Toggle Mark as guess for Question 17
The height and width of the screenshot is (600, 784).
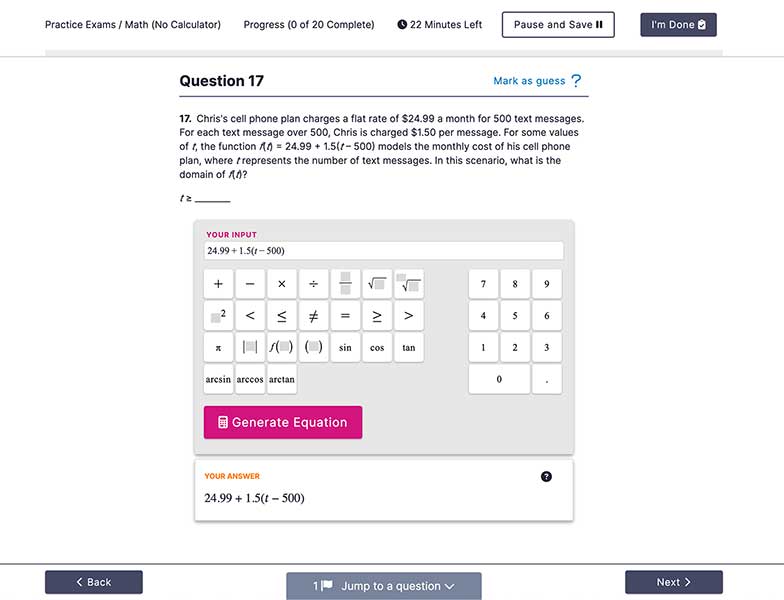pyautogui.click(x=537, y=81)
